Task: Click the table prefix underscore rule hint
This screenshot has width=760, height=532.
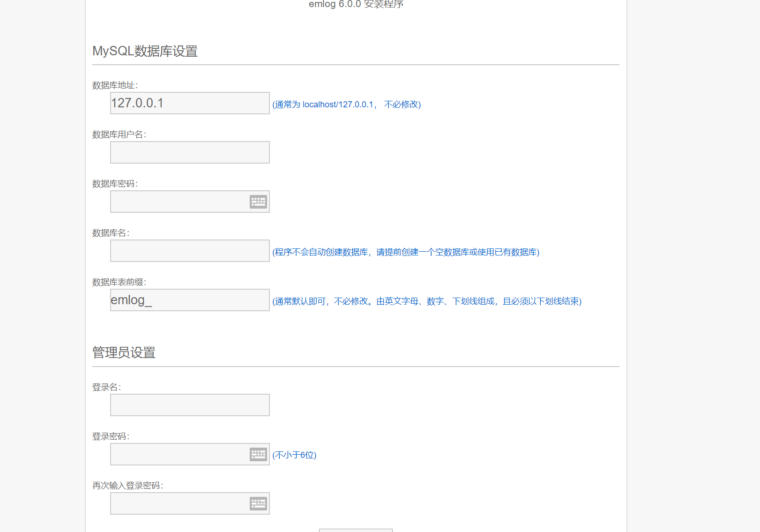Action: click(x=426, y=301)
